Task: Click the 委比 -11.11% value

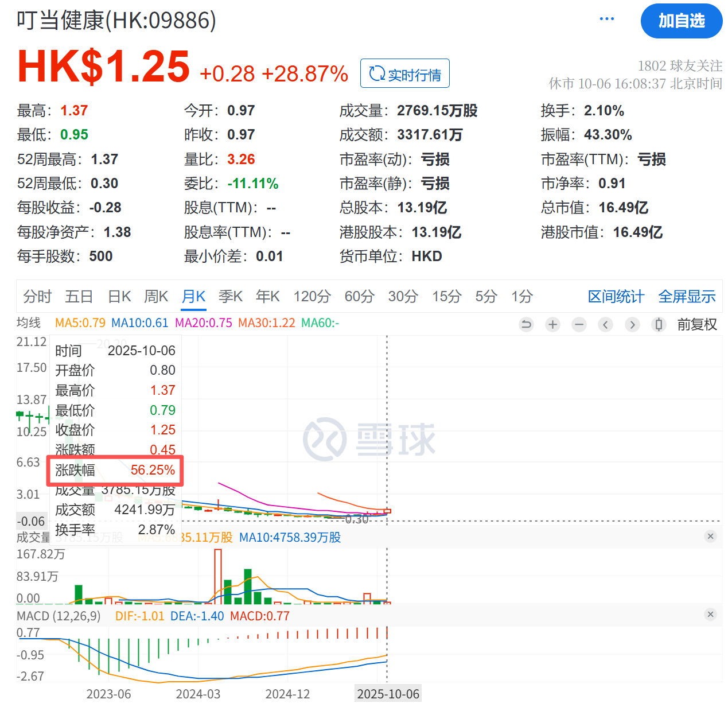Action: [253, 184]
